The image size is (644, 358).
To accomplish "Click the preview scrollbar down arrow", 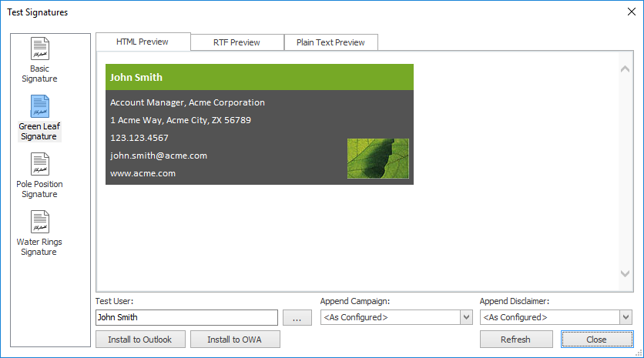I will (x=625, y=273).
